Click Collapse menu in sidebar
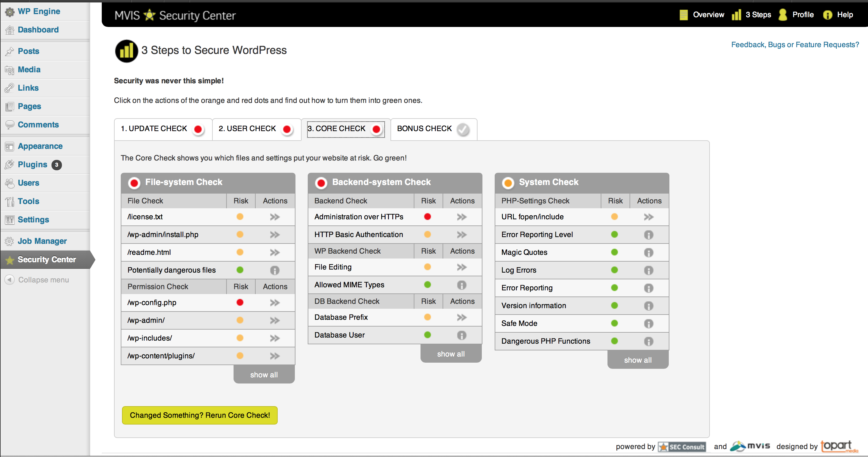The image size is (868, 457). pos(37,280)
